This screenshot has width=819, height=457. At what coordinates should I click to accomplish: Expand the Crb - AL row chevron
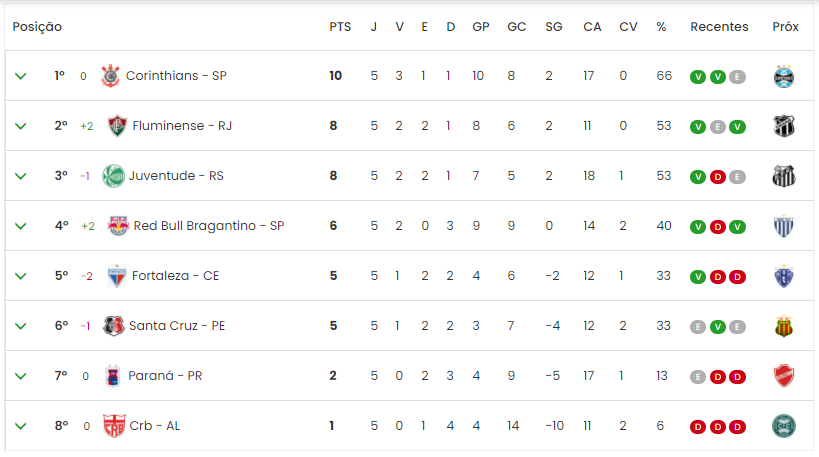click(20, 426)
